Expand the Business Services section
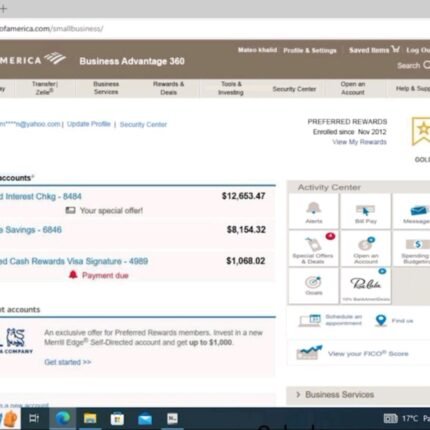This screenshot has height=430, width=430. [x=358, y=395]
